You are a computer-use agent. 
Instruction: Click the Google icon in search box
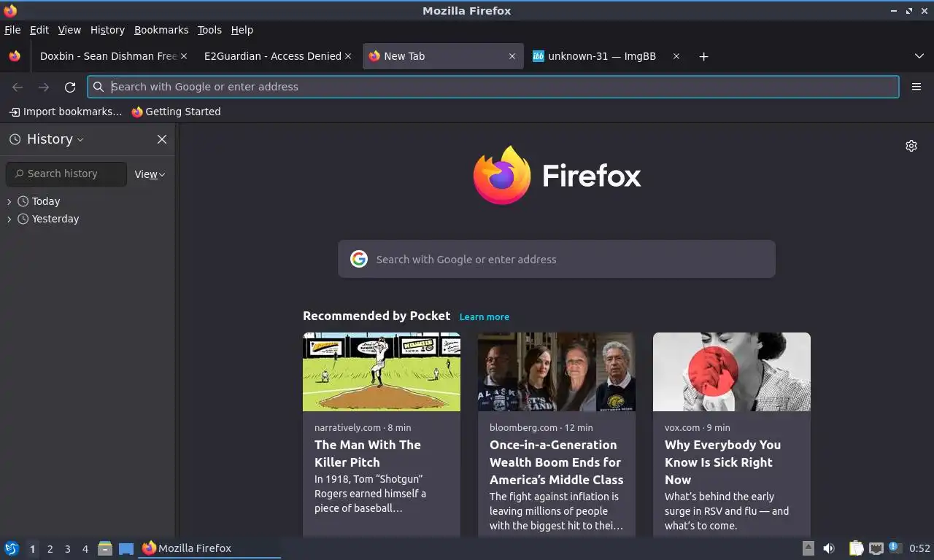coord(359,259)
